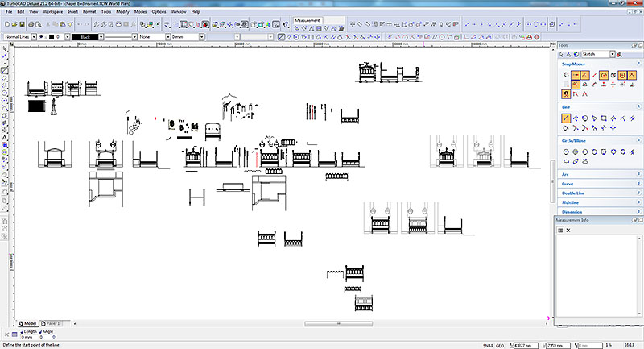The height and width of the screenshot is (349, 644).
Task: Click the Save disk icon
Action: pos(23,24)
